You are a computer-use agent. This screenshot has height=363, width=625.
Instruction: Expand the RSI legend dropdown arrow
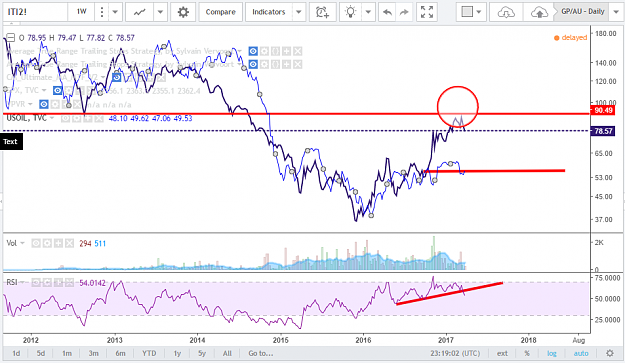click(x=22, y=283)
